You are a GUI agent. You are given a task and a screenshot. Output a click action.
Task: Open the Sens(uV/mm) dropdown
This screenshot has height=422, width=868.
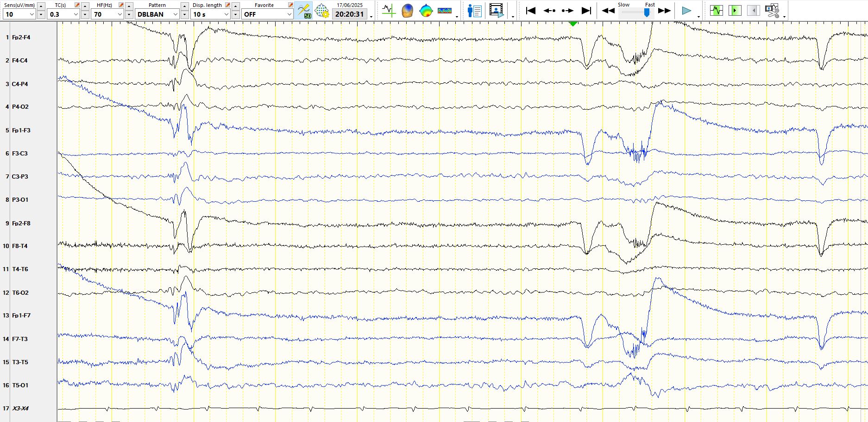[19, 14]
